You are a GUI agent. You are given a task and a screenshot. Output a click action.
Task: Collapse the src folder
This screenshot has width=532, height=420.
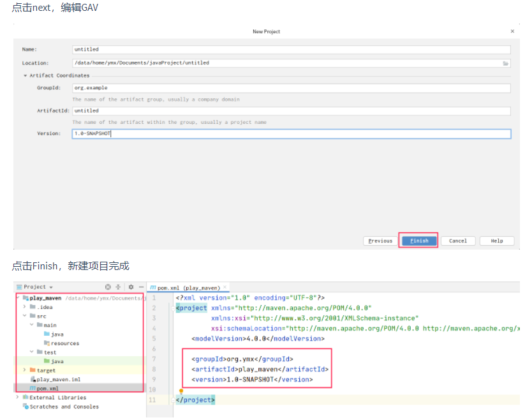click(24, 316)
